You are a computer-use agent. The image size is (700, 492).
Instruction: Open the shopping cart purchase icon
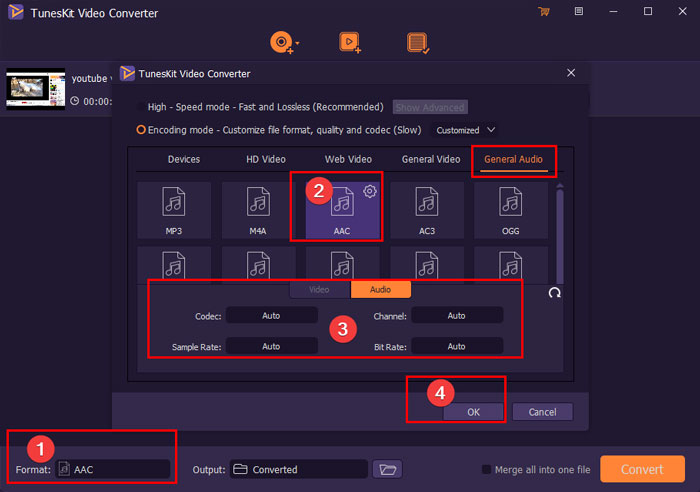coord(544,12)
